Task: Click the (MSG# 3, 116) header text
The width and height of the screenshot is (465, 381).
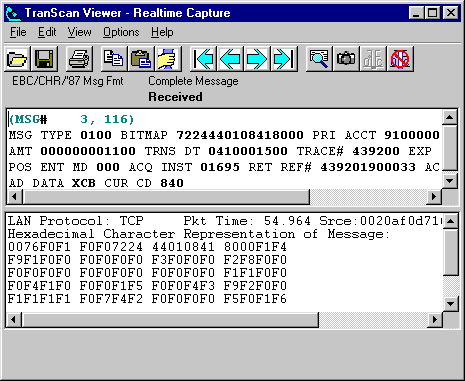Action: tap(71, 119)
